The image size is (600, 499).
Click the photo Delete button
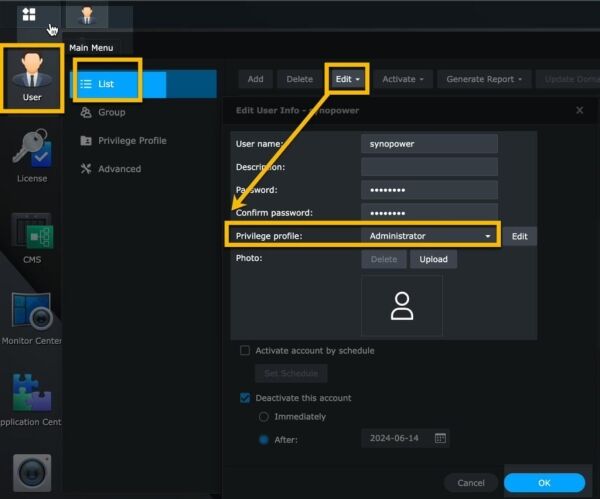tap(384, 259)
